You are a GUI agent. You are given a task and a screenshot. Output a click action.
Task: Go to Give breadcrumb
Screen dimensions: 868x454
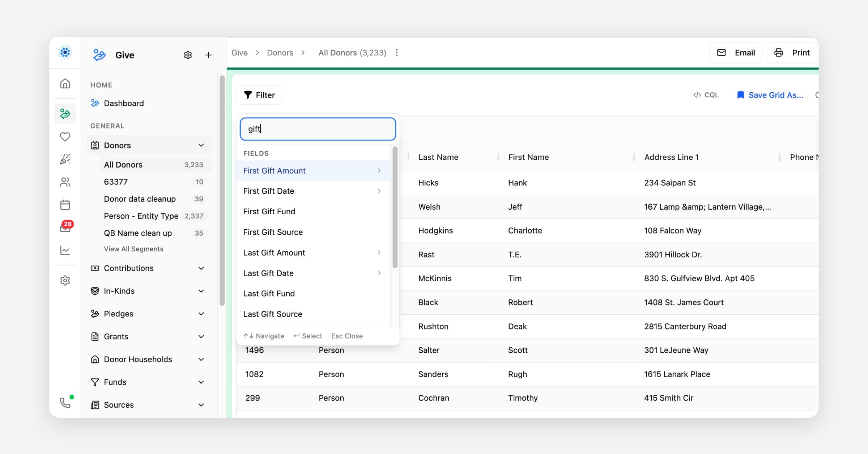coord(239,53)
